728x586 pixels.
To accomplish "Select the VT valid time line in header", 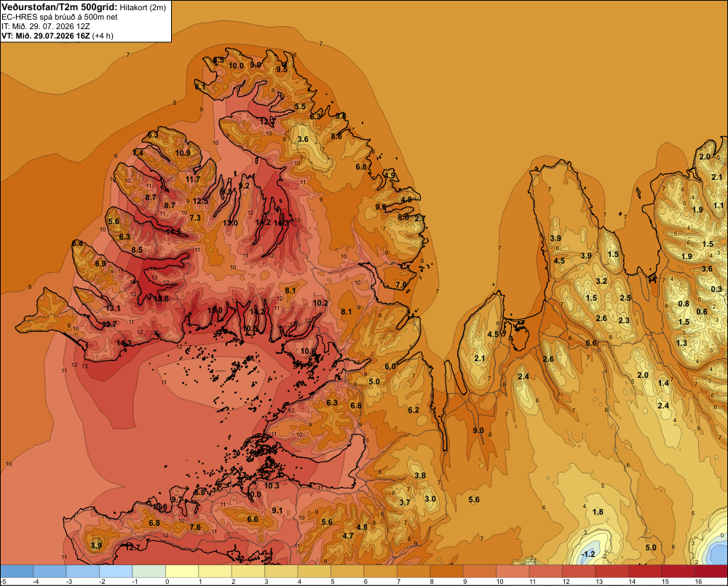I will pyautogui.click(x=58, y=36).
